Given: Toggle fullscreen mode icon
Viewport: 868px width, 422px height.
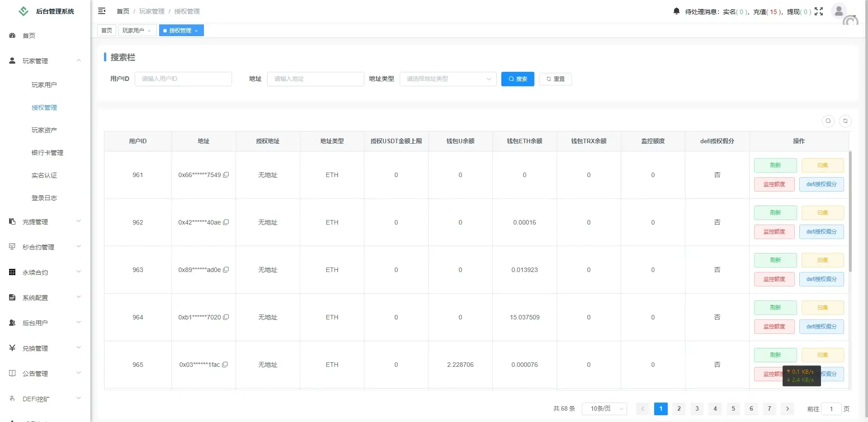Looking at the screenshot, I should 819,12.
